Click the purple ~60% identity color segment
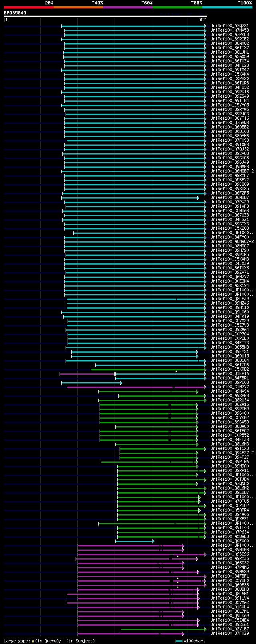This screenshot has height=644, width=256. click(x=128, y=7)
